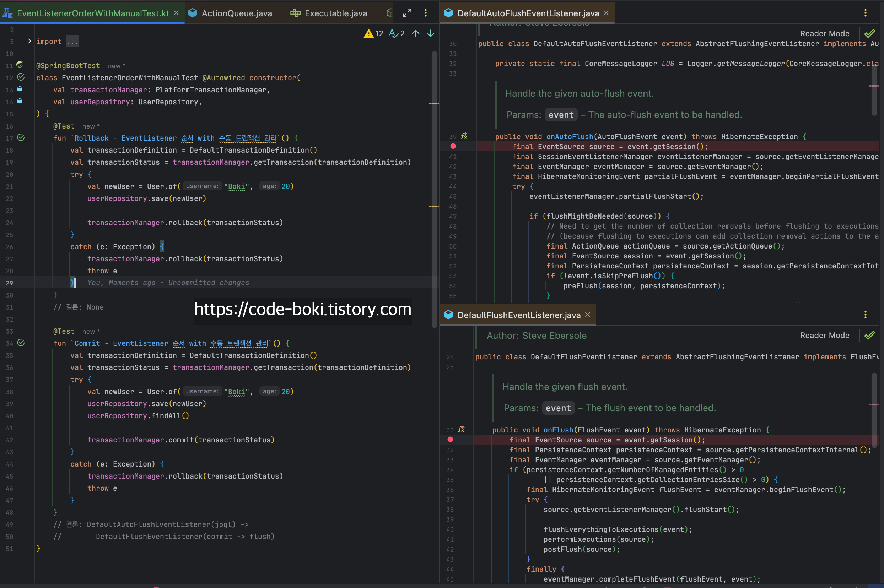The height and width of the screenshot is (588, 884).
Task: Expand the folded import block
Action: click(29, 41)
